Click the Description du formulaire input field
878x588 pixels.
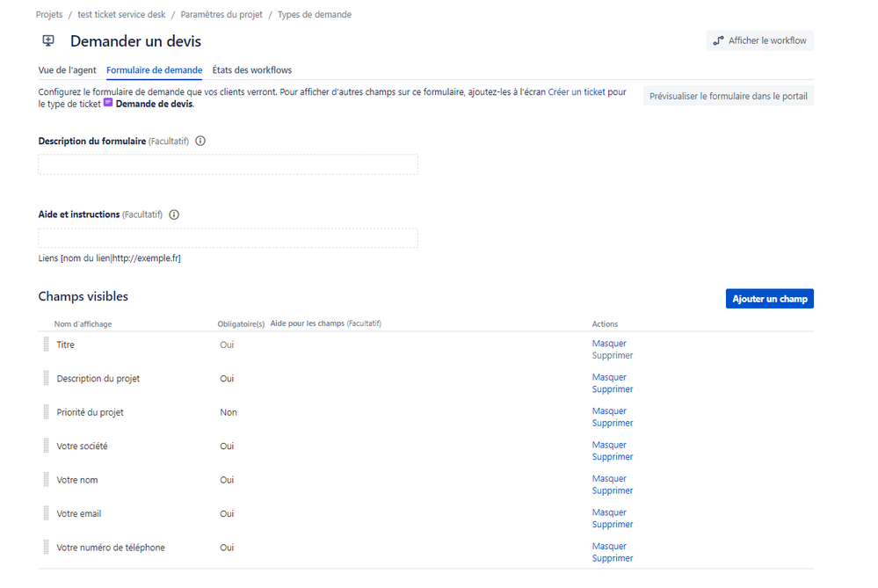point(228,164)
